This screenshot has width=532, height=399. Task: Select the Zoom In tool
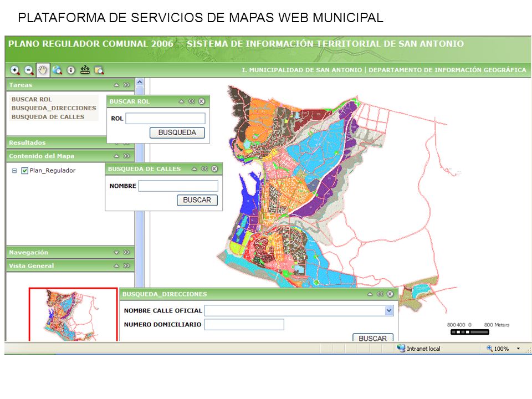(14, 70)
